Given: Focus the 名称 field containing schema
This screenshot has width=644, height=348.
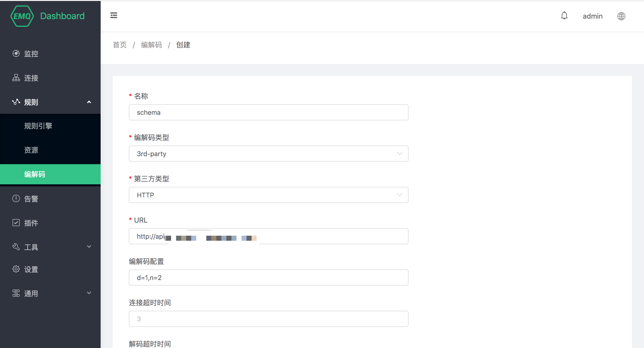Looking at the screenshot, I should pyautogui.click(x=268, y=112).
